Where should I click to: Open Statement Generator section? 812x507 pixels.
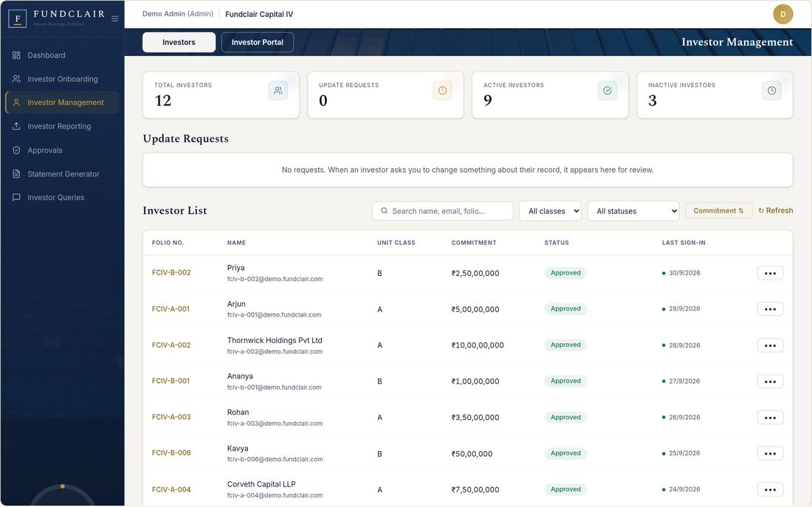(62, 174)
